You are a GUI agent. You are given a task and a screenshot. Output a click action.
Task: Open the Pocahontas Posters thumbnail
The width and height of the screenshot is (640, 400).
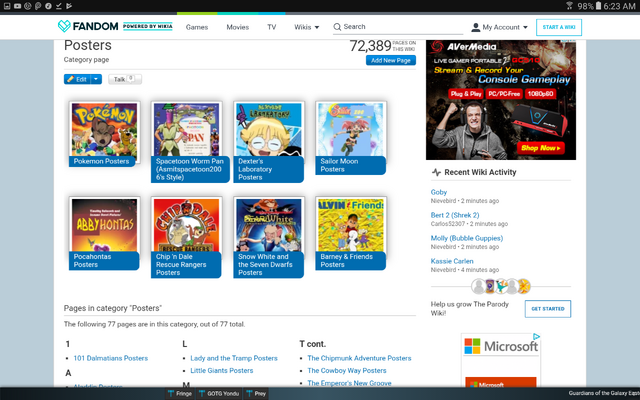(x=104, y=233)
